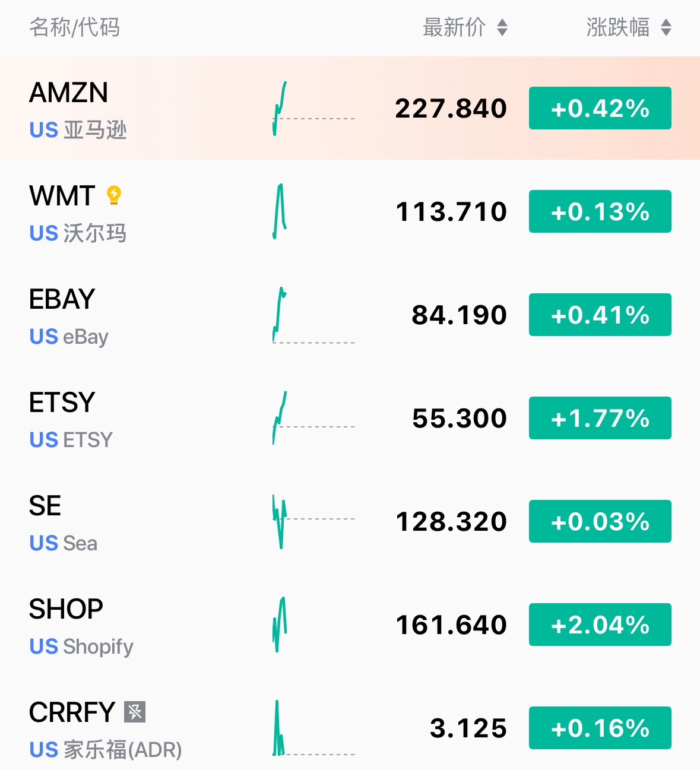The height and width of the screenshot is (770, 700).
Task: Toggle SHOP +2.04% change badge
Action: (600, 625)
